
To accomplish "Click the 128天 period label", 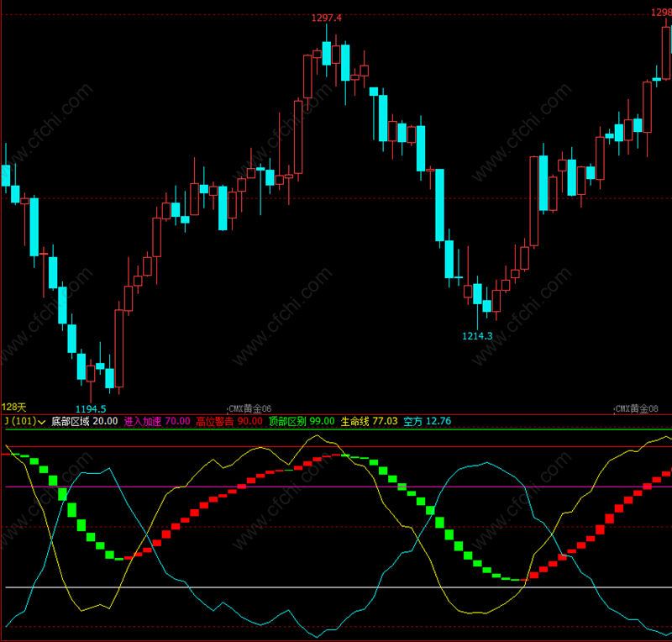I will 13,407.
